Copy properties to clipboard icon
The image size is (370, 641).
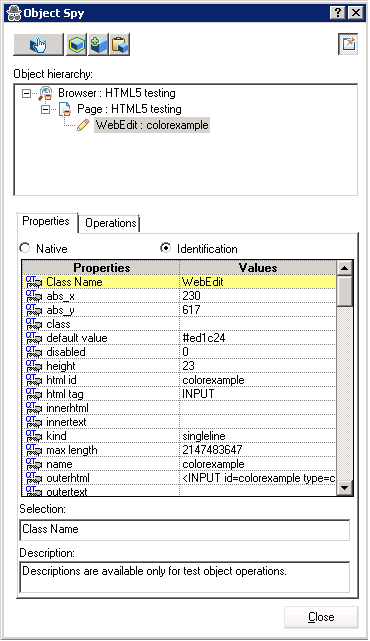pyautogui.click(x=120, y=44)
